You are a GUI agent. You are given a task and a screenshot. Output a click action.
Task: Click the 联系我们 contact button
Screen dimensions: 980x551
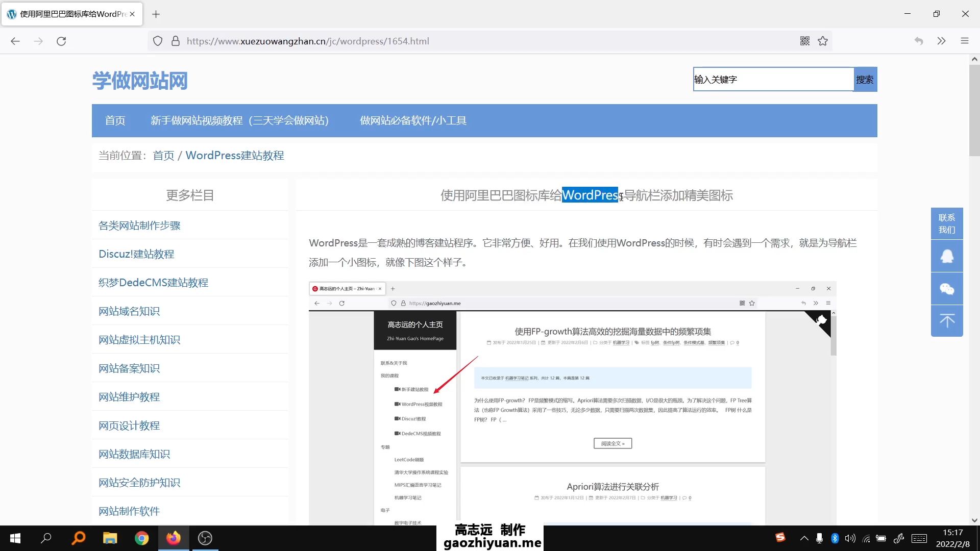coord(947,223)
